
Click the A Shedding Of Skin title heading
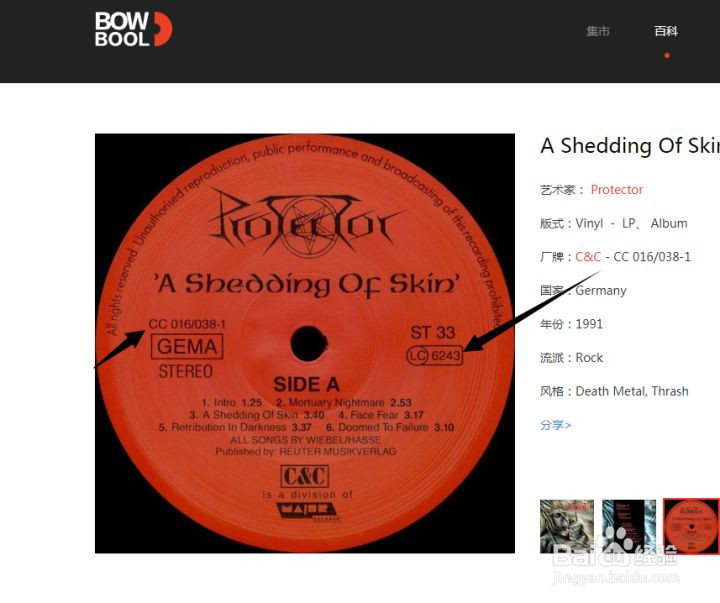(x=630, y=146)
